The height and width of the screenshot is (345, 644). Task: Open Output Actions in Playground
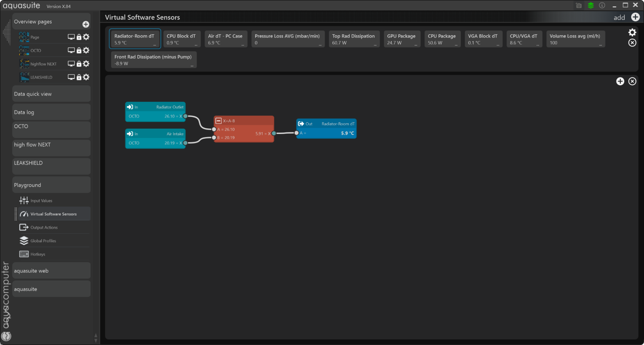point(44,227)
